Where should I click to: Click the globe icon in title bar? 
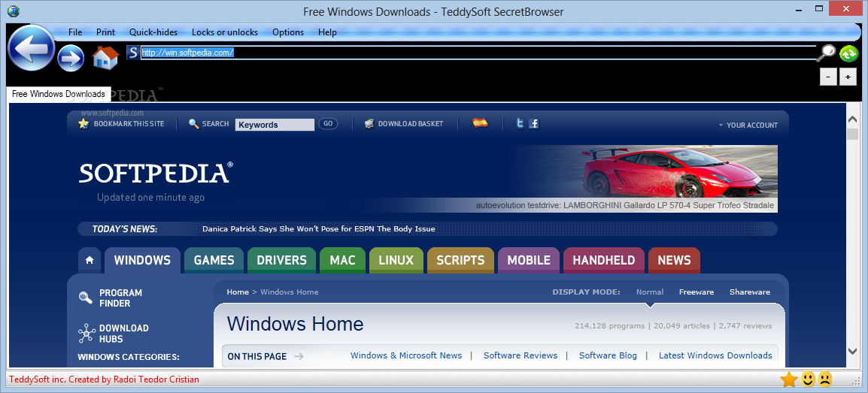14,11
